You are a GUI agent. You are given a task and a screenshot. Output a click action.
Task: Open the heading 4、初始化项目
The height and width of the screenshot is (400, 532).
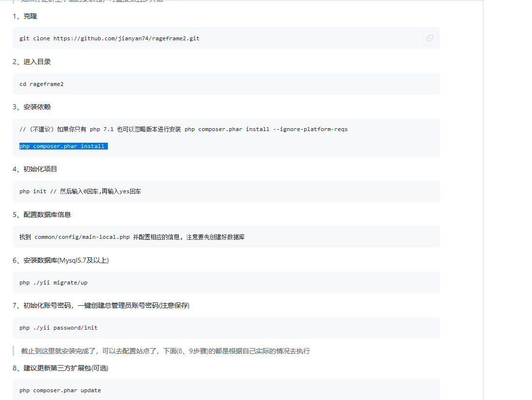click(34, 169)
